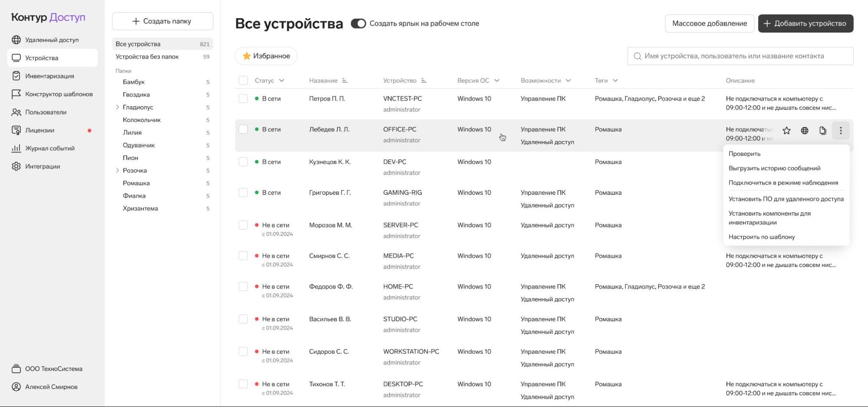Click copy icon in OFFICE-PC row
Viewport: 868px width, 407px height.
tap(822, 131)
